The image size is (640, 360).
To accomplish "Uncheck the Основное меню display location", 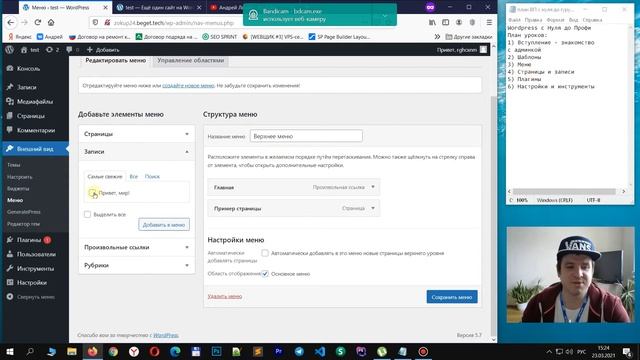I will (265, 273).
